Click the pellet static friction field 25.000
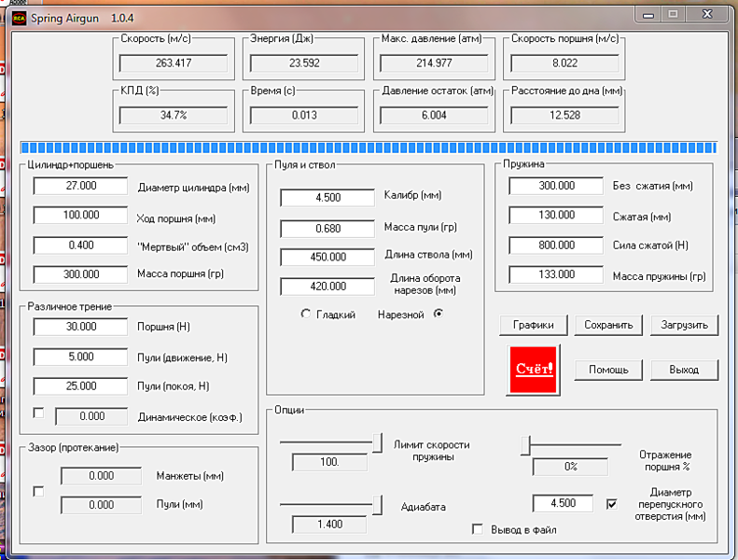Viewport: 738px width, 560px height. [x=80, y=386]
